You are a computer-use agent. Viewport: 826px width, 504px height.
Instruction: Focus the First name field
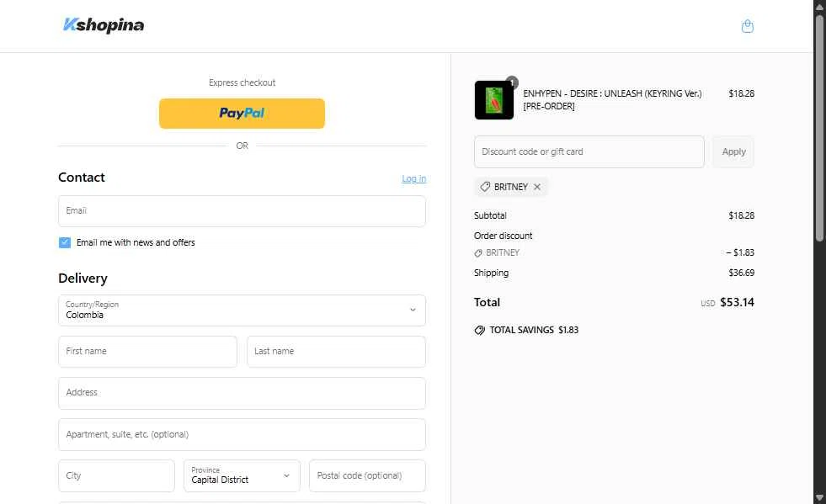147,352
